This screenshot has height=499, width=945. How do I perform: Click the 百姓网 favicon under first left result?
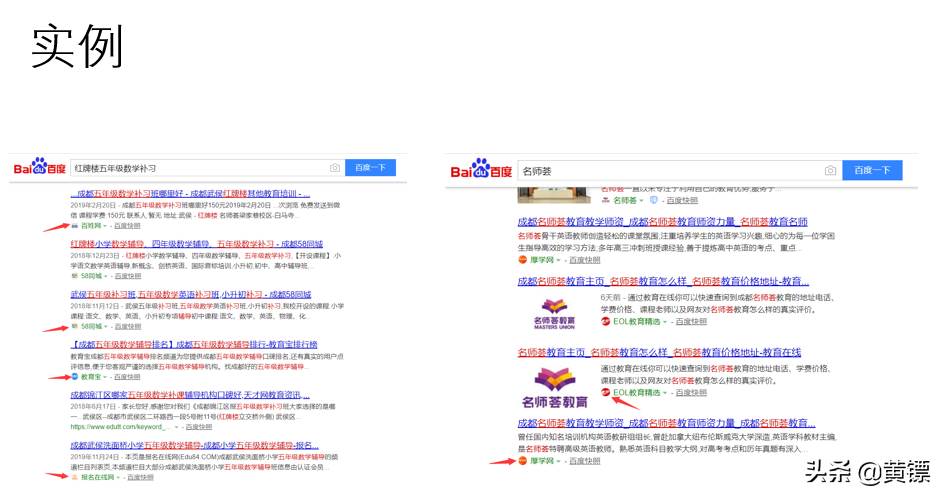coord(75,225)
